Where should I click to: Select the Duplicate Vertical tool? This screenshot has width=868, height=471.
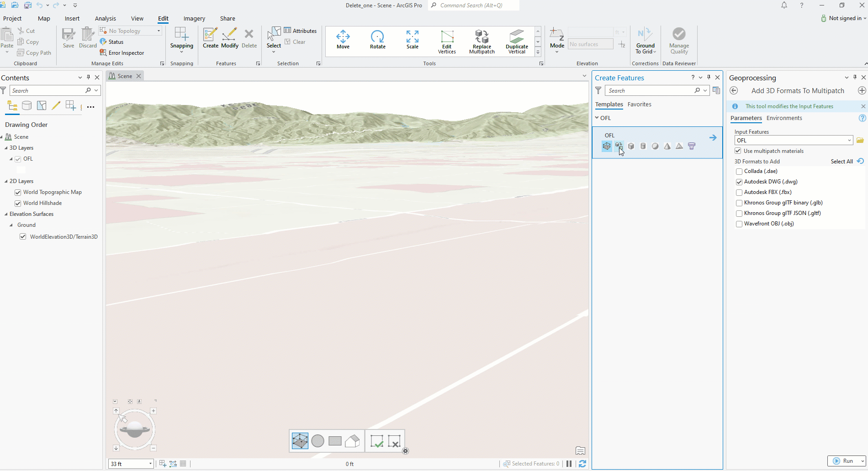click(x=516, y=40)
